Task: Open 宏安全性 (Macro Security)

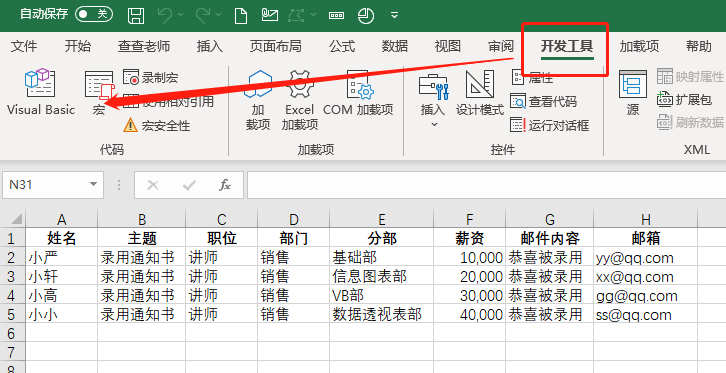Action: 157,125
